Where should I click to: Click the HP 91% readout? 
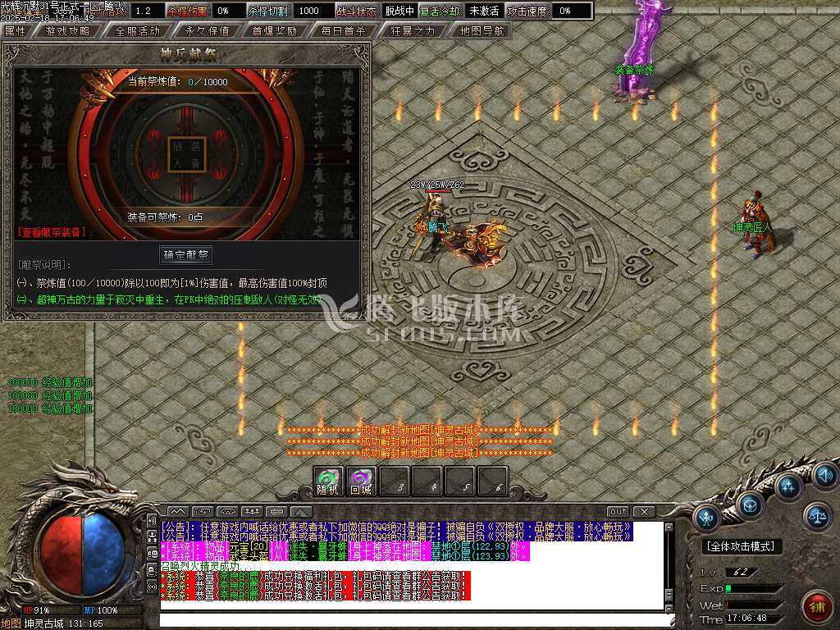click(x=37, y=610)
